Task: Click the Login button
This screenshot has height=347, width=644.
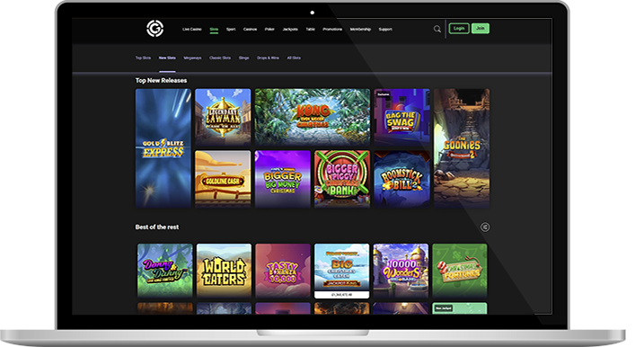Action: coord(459,29)
